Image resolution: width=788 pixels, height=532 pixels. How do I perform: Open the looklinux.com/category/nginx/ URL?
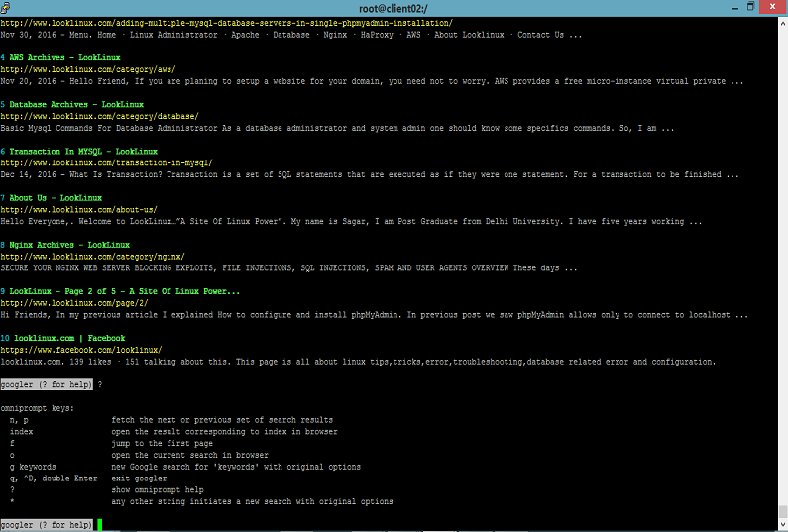point(92,257)
